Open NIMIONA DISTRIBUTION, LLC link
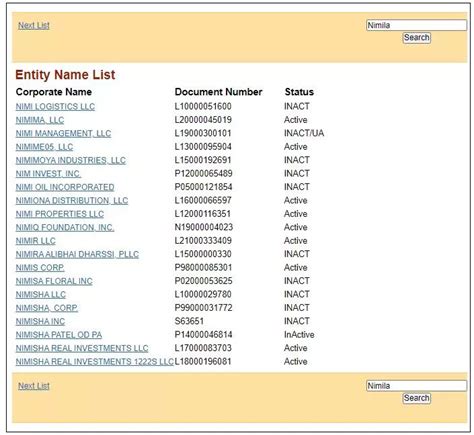 [72, 200]
